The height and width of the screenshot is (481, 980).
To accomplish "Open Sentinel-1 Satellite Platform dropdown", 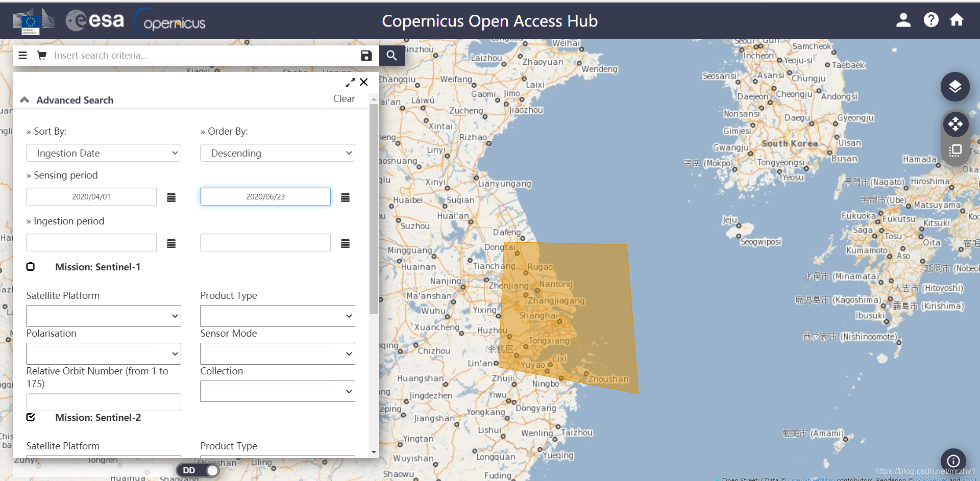I will pyautogui.click(x=104, y=316).
